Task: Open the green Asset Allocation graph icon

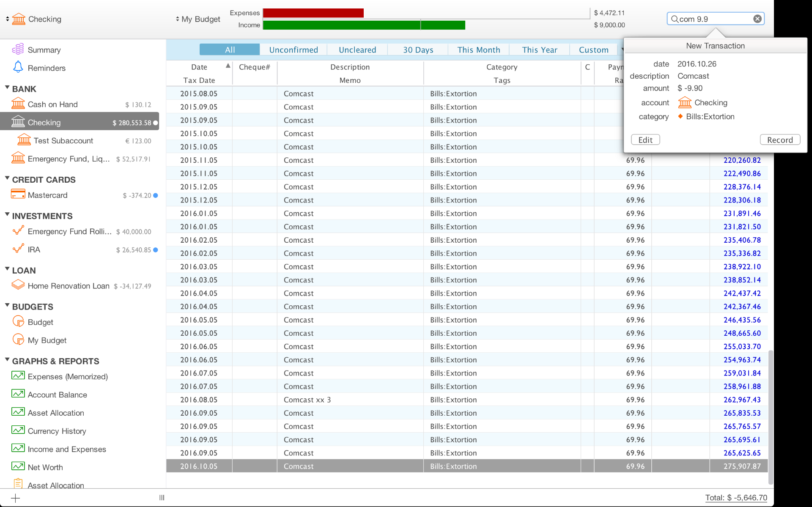Action: click(x=18, y=412)
